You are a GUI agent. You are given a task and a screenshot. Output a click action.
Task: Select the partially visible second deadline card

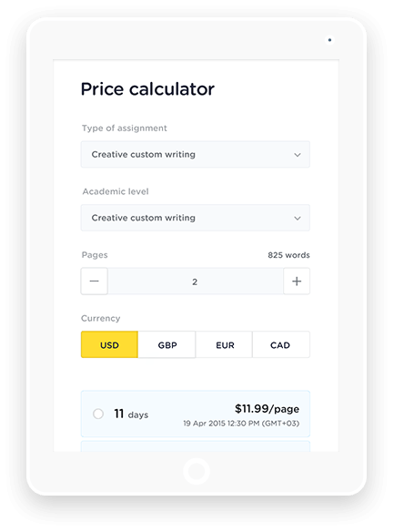coord(195,446)
